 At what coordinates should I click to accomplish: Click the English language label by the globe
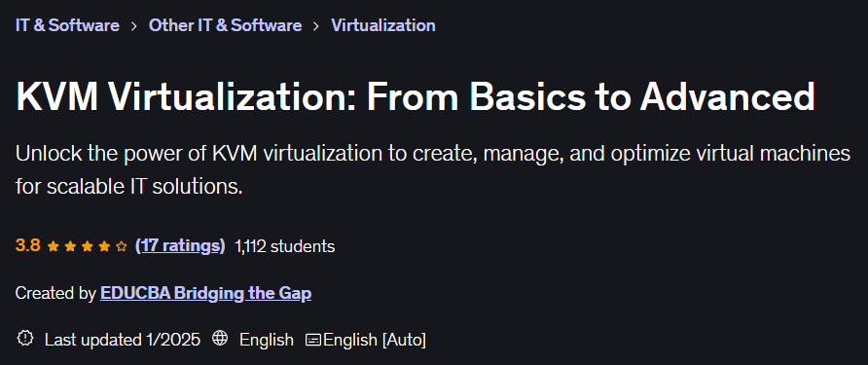(x=267, y=339)
